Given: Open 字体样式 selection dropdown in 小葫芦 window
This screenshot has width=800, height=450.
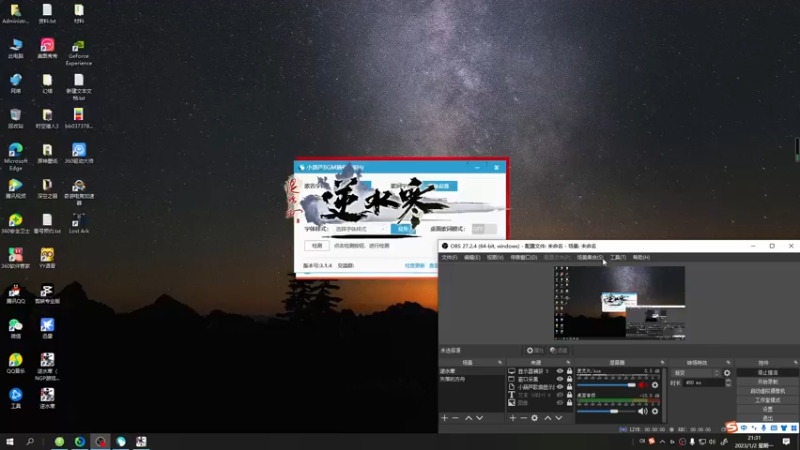Looking at the screenshot, I should (360, 229).
